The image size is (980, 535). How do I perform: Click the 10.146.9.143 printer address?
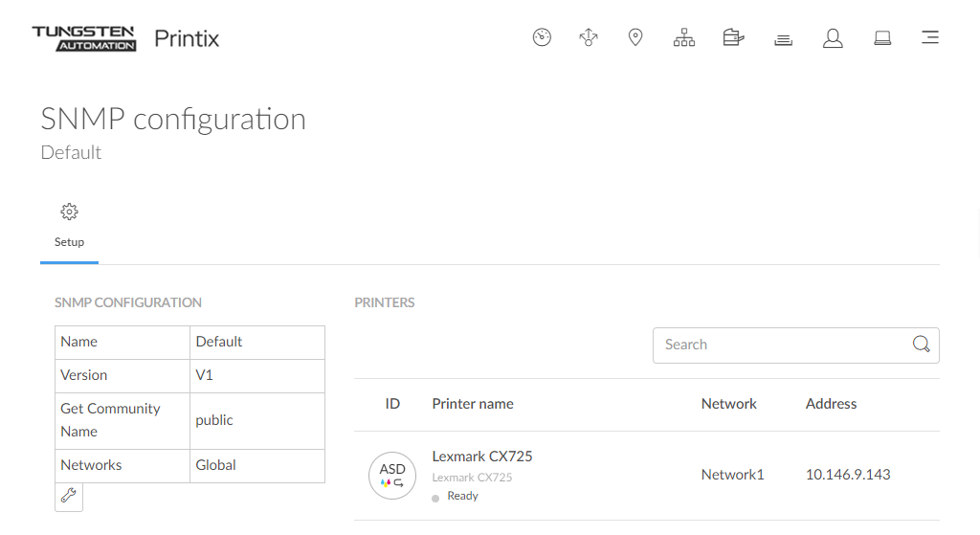[848, 475]
